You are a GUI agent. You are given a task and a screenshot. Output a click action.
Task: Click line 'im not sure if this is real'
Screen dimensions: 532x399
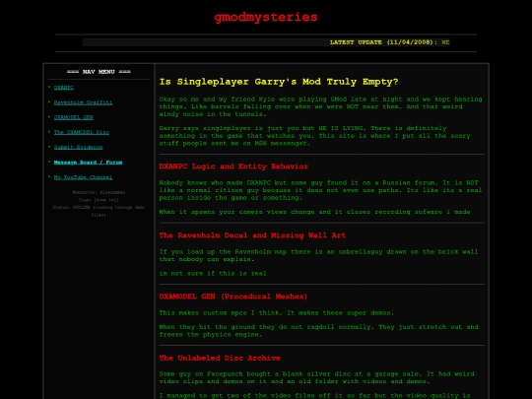tap(213, 274)
